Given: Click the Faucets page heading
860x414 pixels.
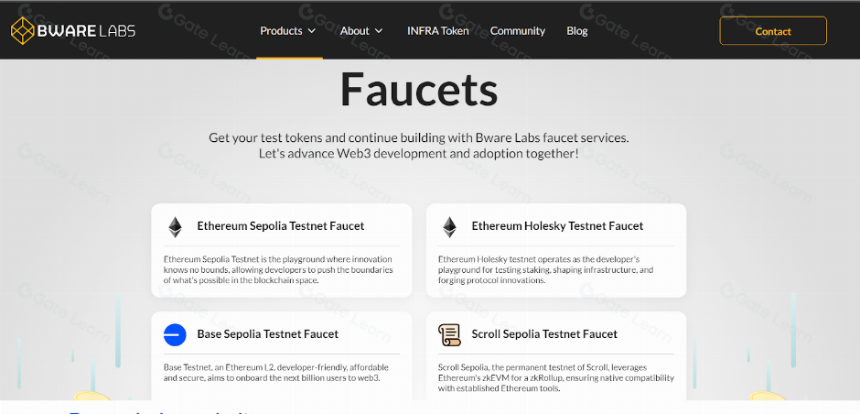Looking at the screenshot, I should 419,89.
